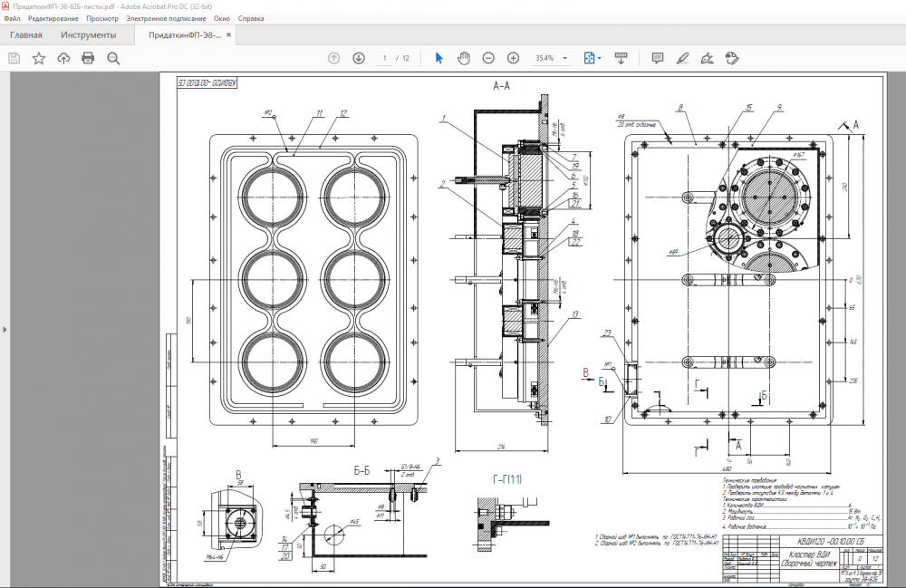Click the page number input field
Image resolution: width=906 pixels, height=588 pixels.
click(x=385, y=58)
